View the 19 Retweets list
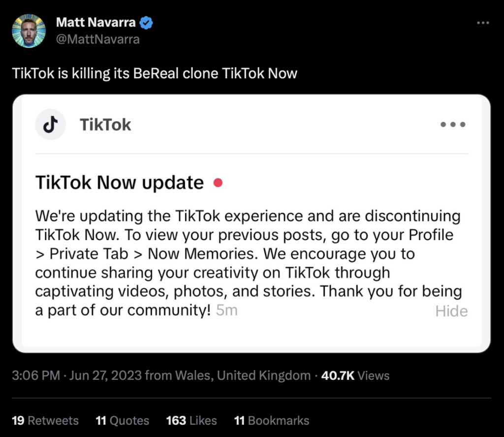This screenshot has width=504, height=437. pyautogui.click(x=45, y=420)
